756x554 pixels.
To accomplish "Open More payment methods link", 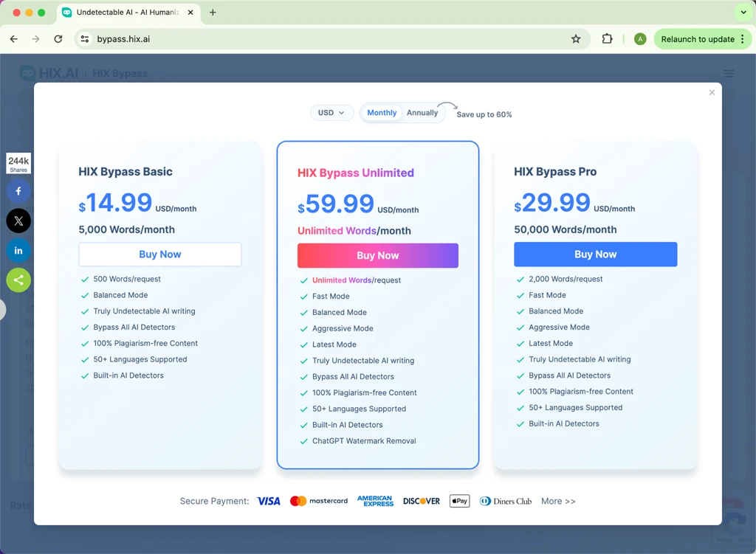I will 558,501.
